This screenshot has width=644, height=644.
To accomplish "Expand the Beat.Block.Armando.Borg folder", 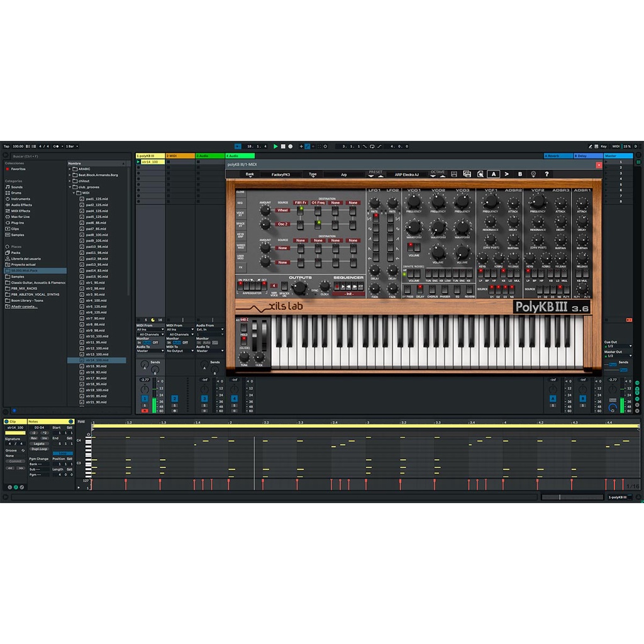I will click(x=70, y=175).
